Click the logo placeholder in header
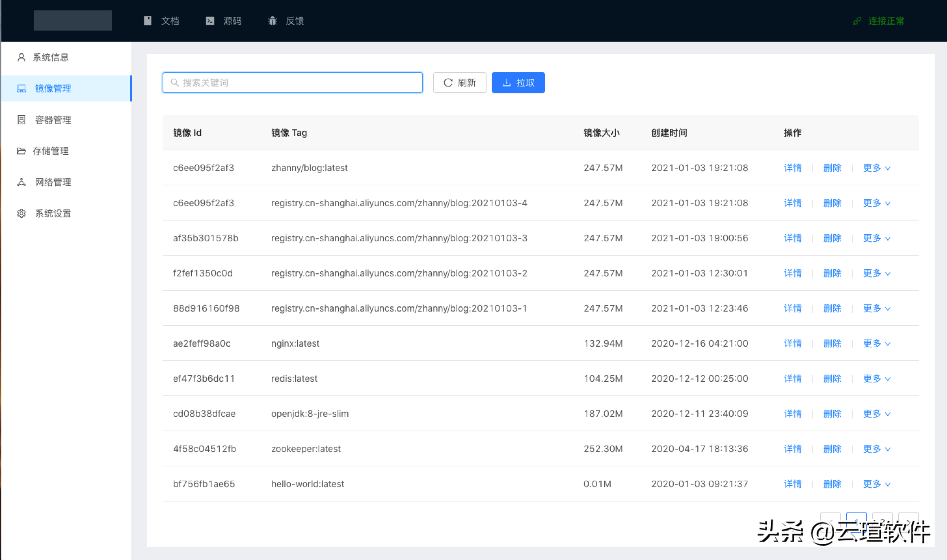The height and width of the screenshot is (560, 947). [73, 20]
